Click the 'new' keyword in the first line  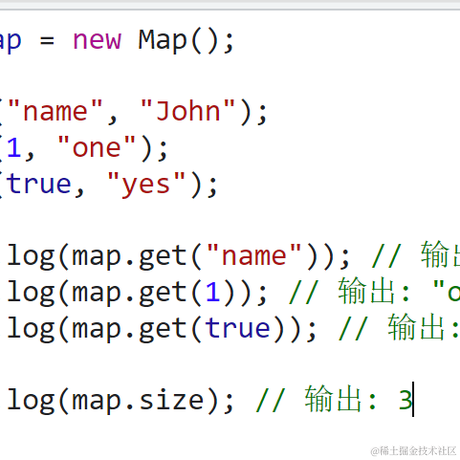coord(97,41)
